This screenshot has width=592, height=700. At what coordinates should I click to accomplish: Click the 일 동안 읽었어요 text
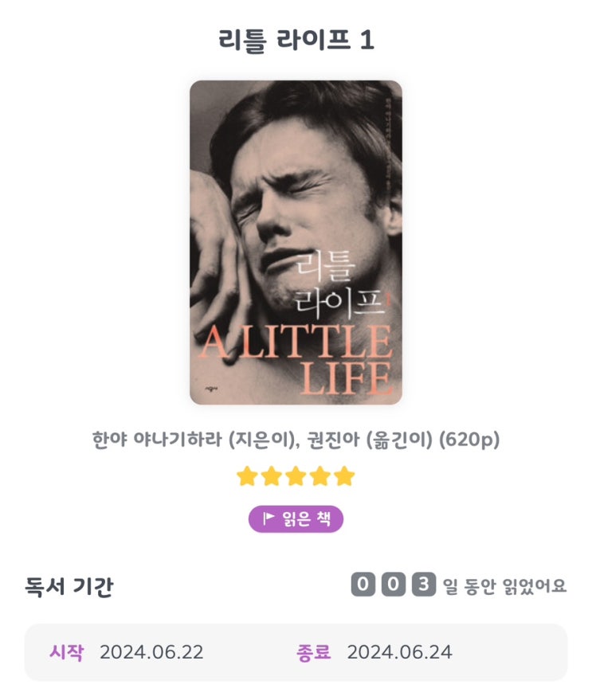[504, 585]
